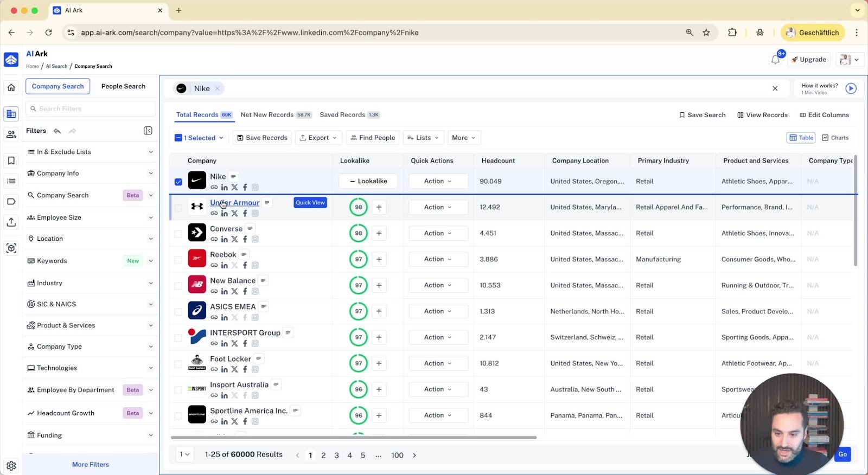The width and height of the screenshot is (868, 475).
Task: Select the Converse row checkbox
Action: coord(178,234)
